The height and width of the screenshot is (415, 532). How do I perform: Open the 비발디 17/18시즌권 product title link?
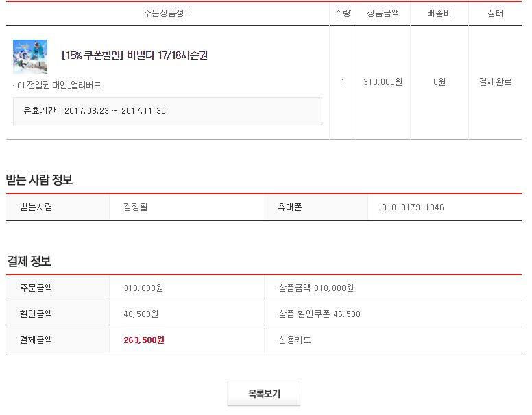(x=134, y=55)
